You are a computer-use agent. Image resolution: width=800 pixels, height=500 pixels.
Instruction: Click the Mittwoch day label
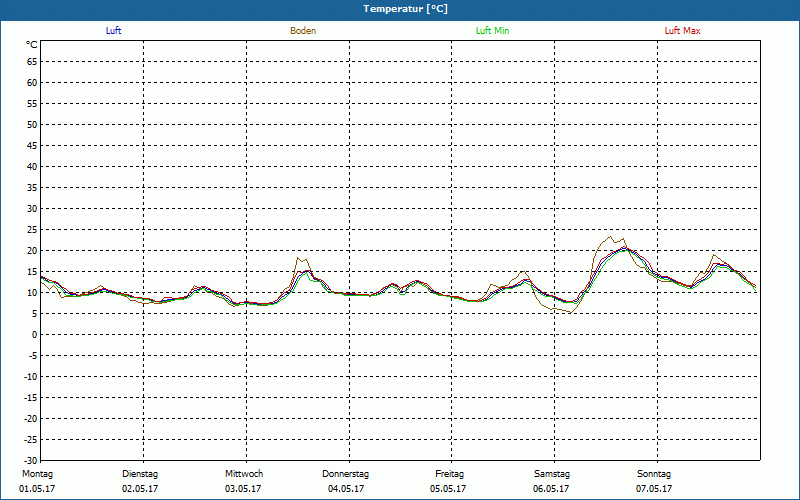[244, 474]
